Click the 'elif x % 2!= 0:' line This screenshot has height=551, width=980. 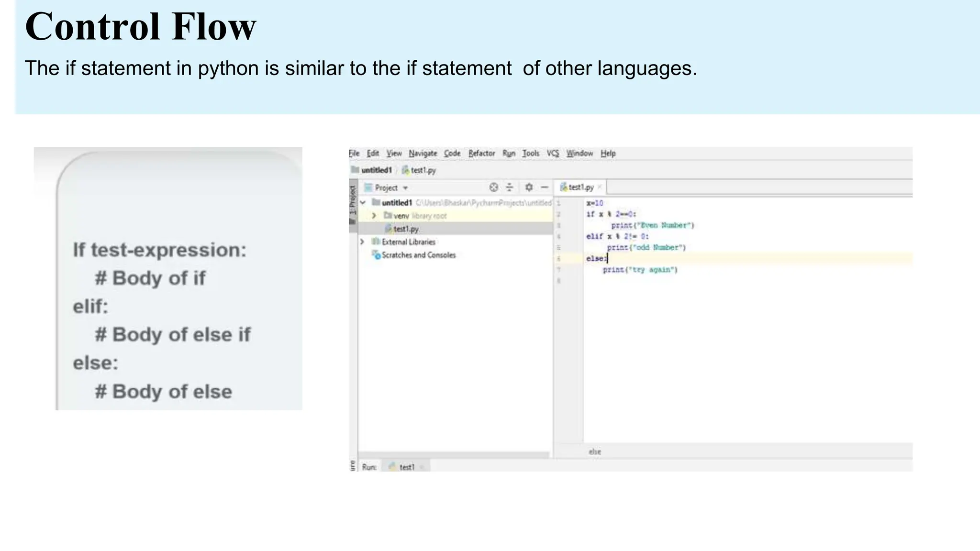coord(617,236)
